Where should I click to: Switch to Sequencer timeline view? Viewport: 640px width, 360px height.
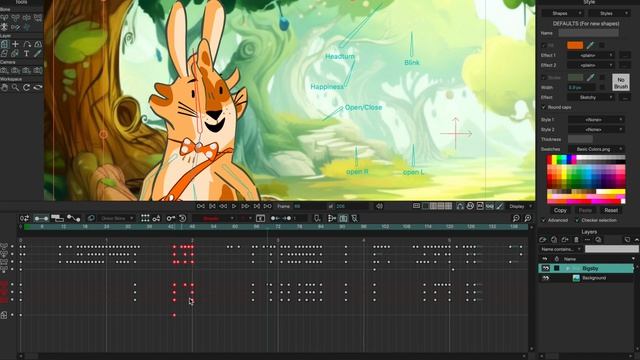click(x=57, y=218)
